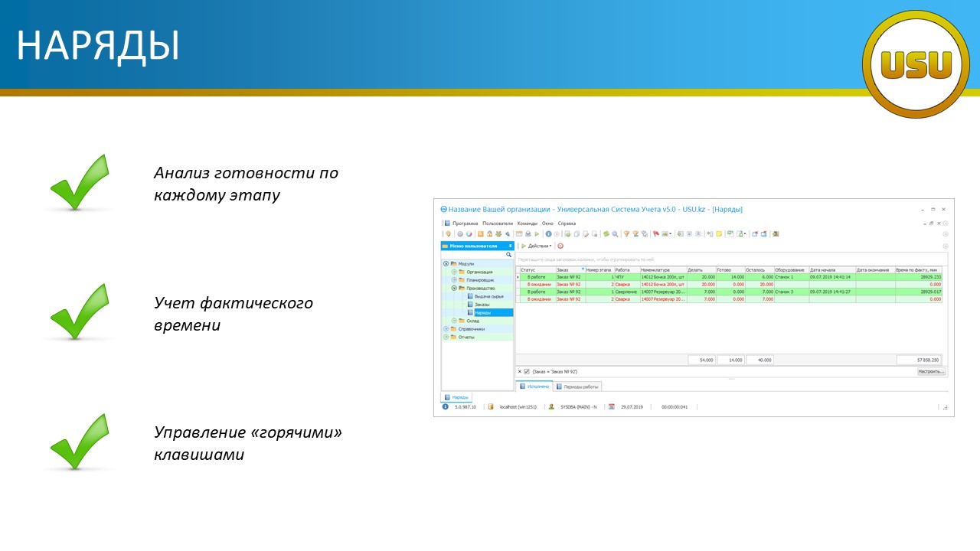The width and height of the screenshot is (980, 551).
Task: Toggle the filter checkbox for Заказ № 92
Action: 527,371
